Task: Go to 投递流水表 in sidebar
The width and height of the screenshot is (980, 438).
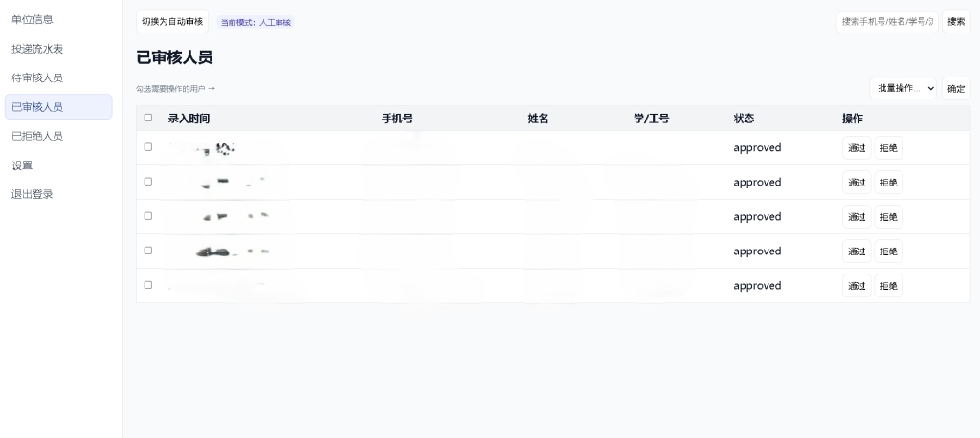Action: (37, 49)
